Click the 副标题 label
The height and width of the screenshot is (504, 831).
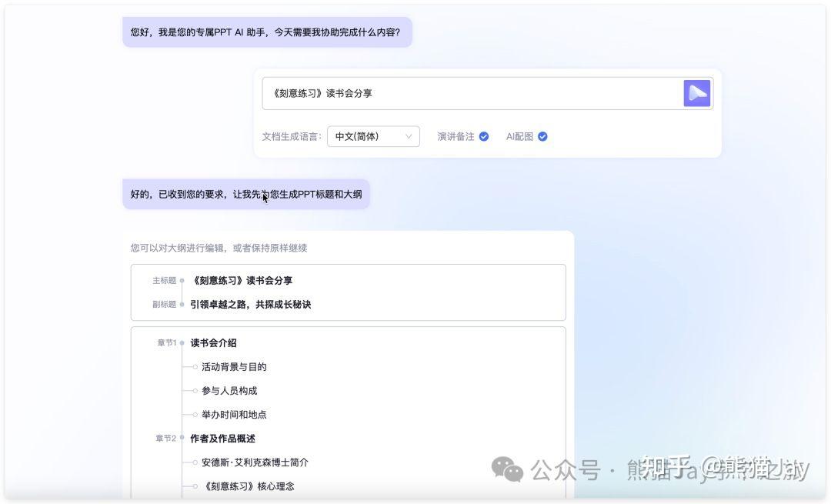coord(165,304)
